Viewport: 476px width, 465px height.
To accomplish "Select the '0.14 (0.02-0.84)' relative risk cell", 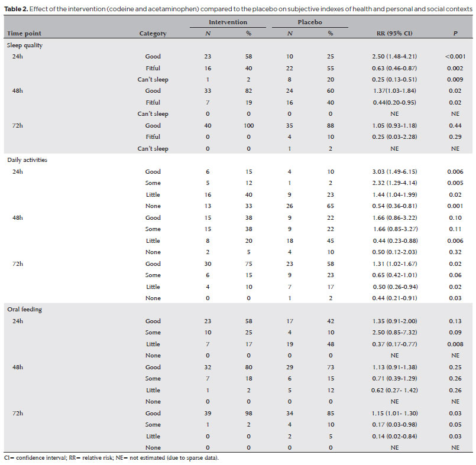I will [390, 436].
